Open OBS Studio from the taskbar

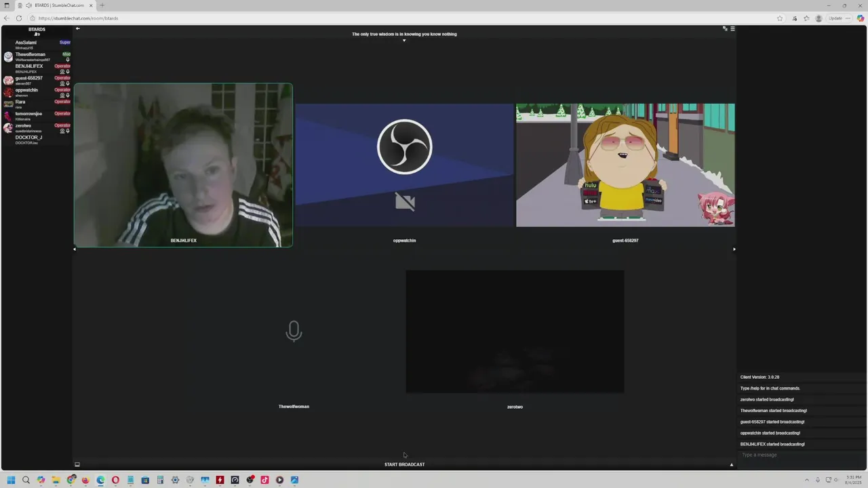click(250, 480)
